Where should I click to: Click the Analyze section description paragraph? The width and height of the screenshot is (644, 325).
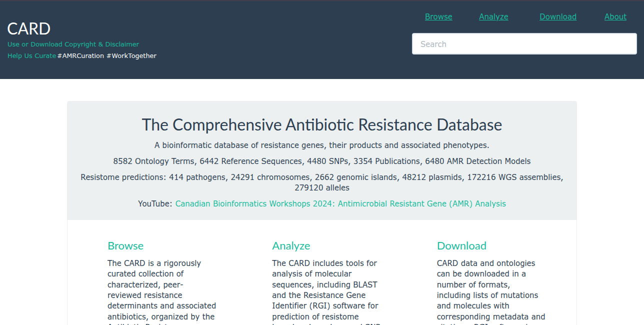click(x=325, y=289)
